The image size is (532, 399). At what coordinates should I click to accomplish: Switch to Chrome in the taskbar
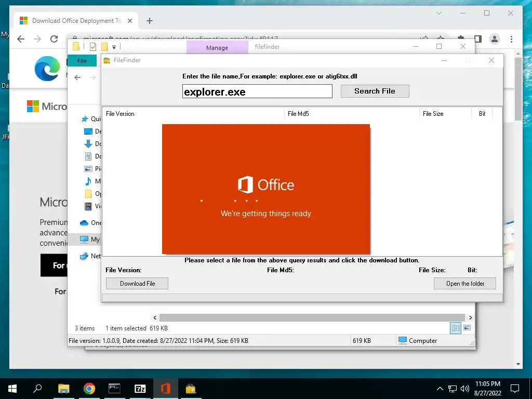click(x=89, y=389)
